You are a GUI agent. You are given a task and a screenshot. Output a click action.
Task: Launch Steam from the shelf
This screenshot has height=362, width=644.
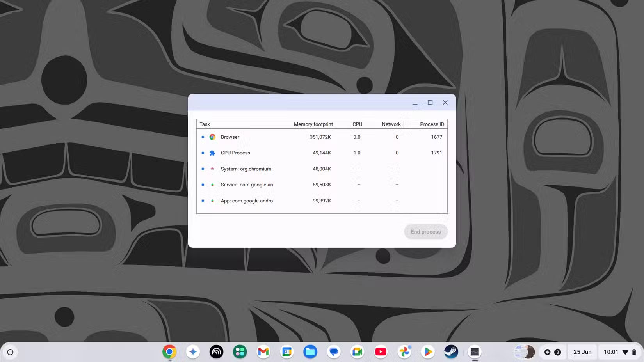coord(451,352)
